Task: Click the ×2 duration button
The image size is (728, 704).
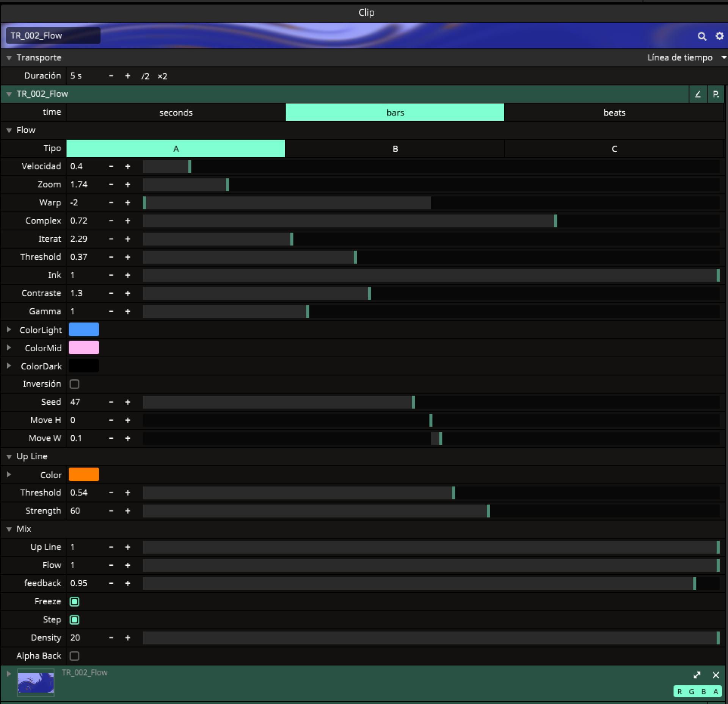Action: click(162, 76)
